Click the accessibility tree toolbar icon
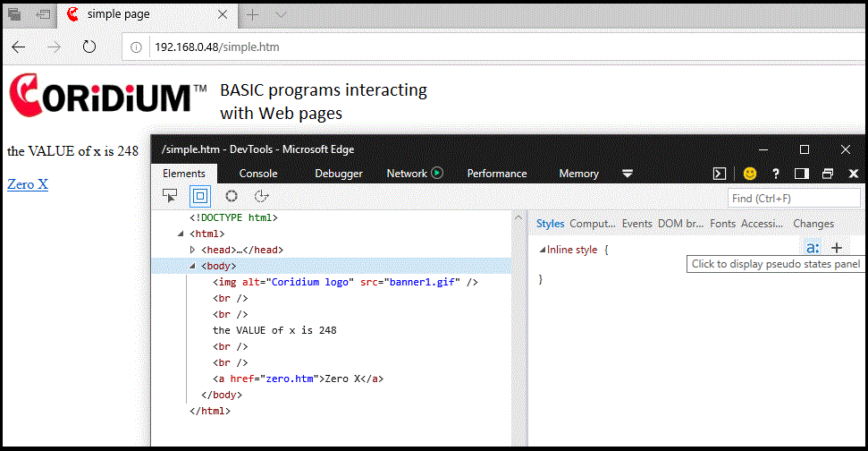The width and height of the screenshot is (868, 451). [261, 196]
